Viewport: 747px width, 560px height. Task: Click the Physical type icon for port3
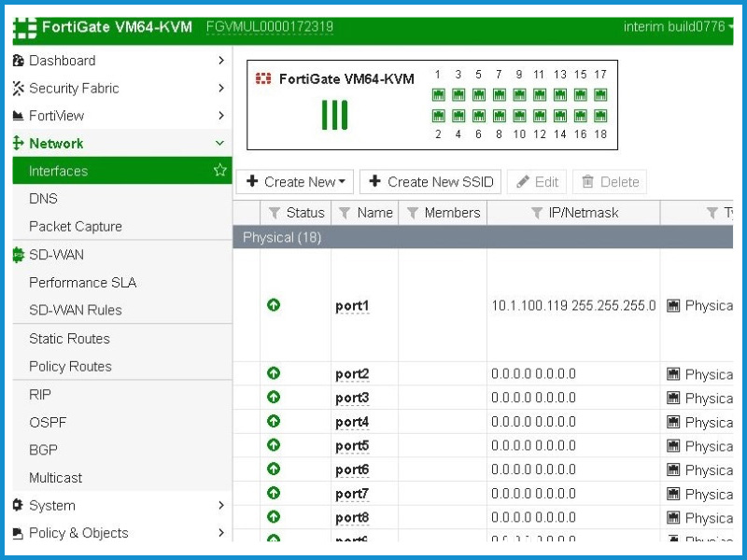coord(673,398)
